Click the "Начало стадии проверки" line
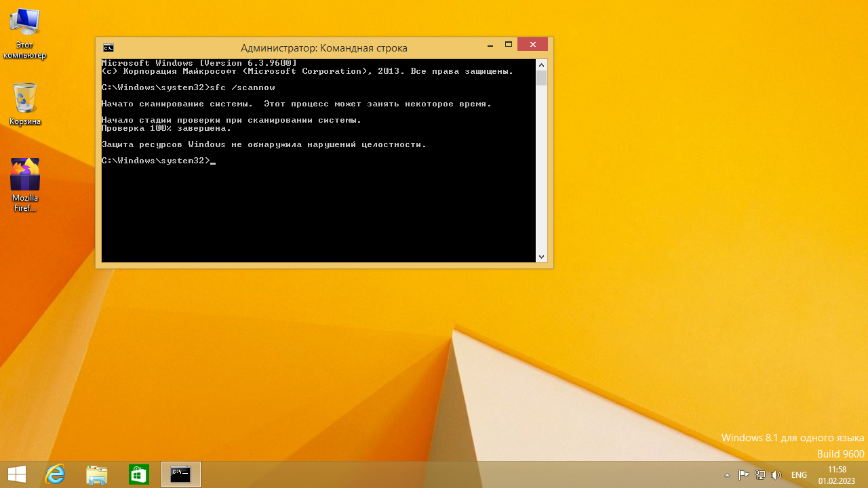The height and width of the screenshot is (488, 868). click(231, 120)
